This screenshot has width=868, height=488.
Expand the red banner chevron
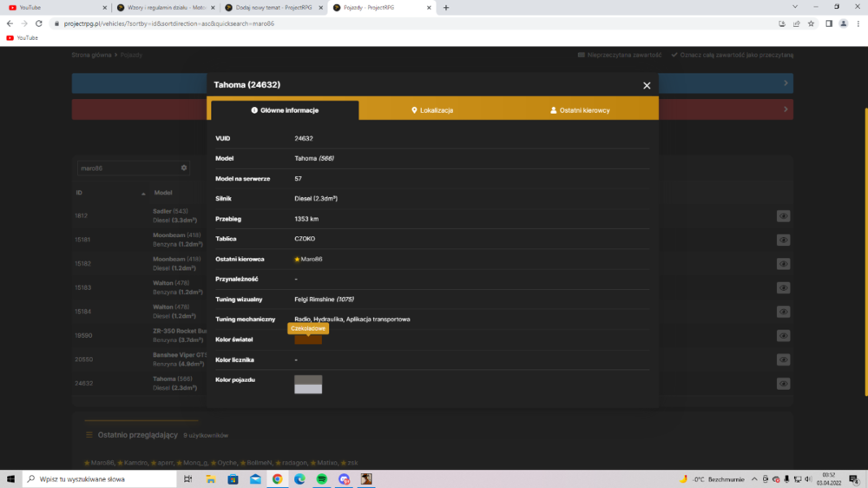tap(786, 109)
